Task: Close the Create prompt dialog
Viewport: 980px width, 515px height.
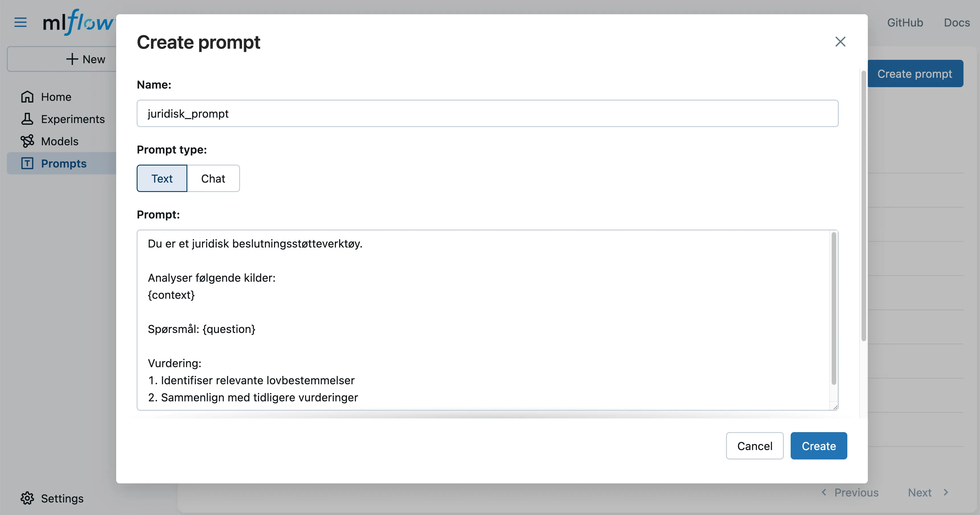Action: coord(840,42)
